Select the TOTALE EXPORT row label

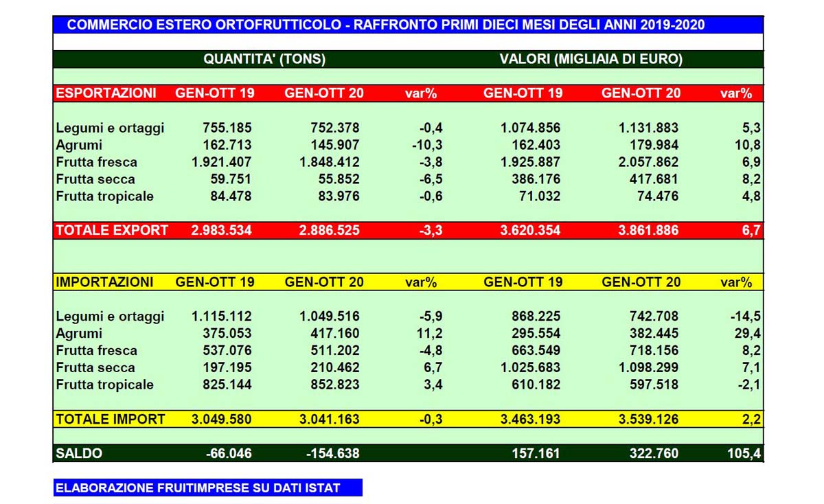pos(111,231)
